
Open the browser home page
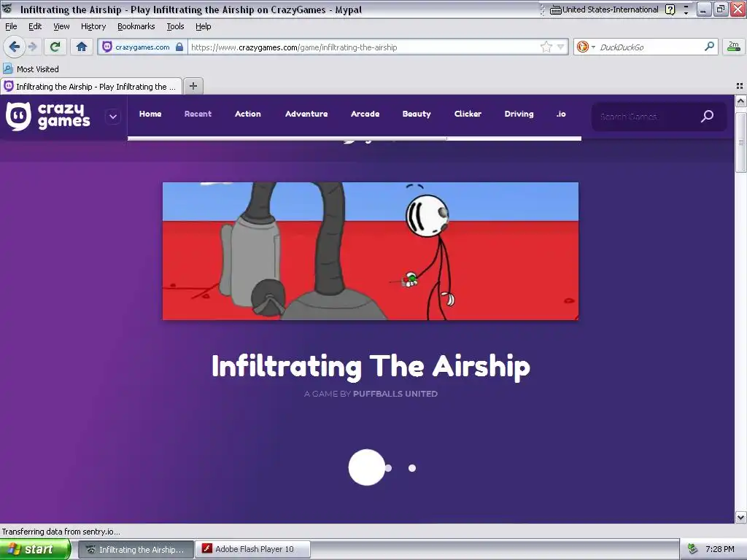(82, 47)
